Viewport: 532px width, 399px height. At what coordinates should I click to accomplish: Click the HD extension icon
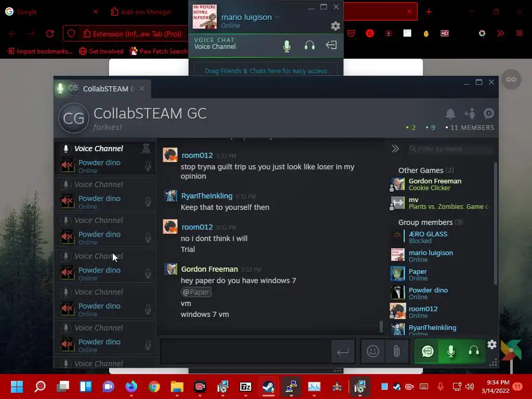coord(445,33)
